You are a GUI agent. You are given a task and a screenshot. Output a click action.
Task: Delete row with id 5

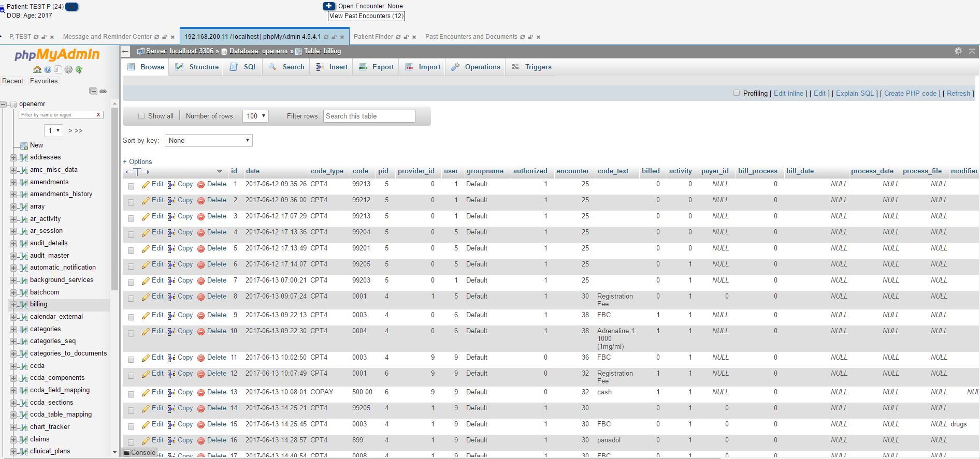(x=212, y=248)
